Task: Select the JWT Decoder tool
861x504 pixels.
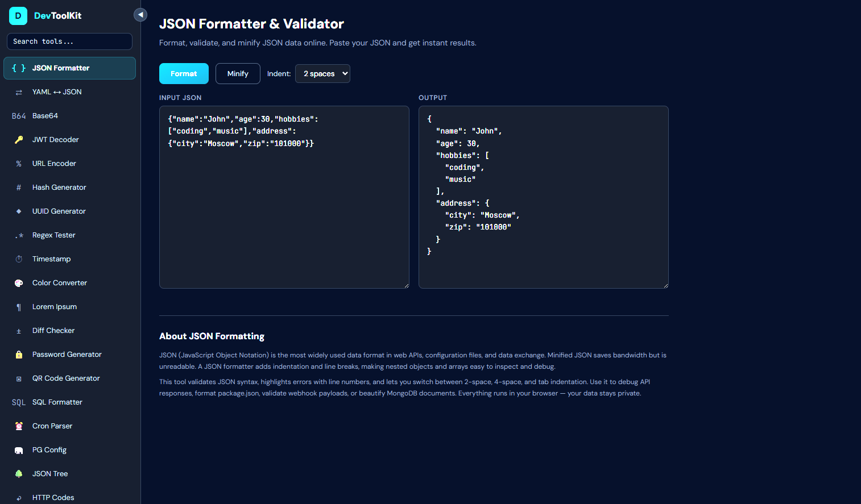Action: pyautogui.click(x=55, y=139)
